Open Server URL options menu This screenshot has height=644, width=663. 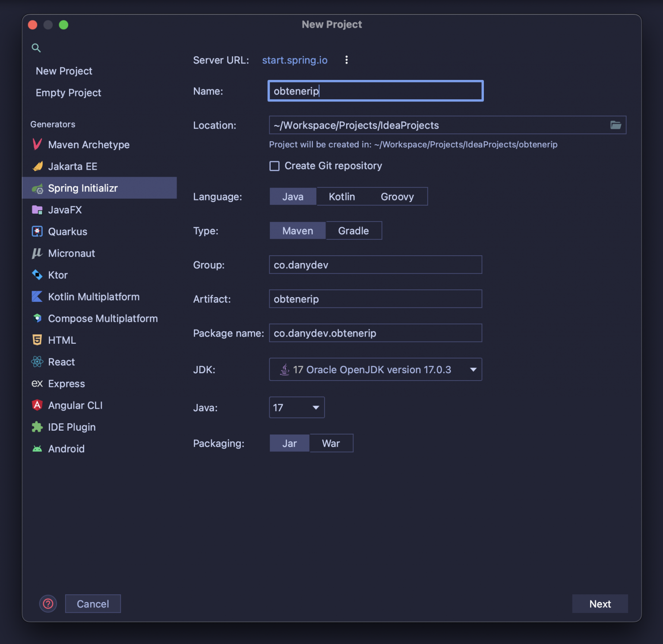pos(347,60)
